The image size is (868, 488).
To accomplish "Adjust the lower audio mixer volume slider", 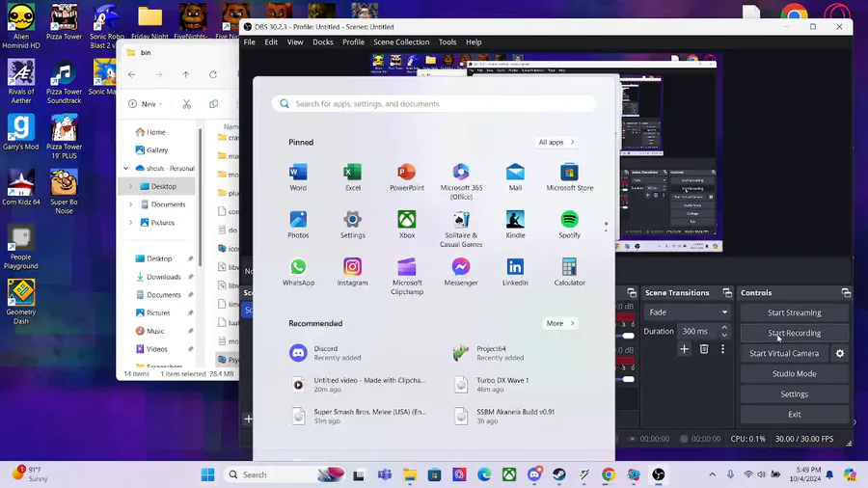I will click(x=628, y=380).
